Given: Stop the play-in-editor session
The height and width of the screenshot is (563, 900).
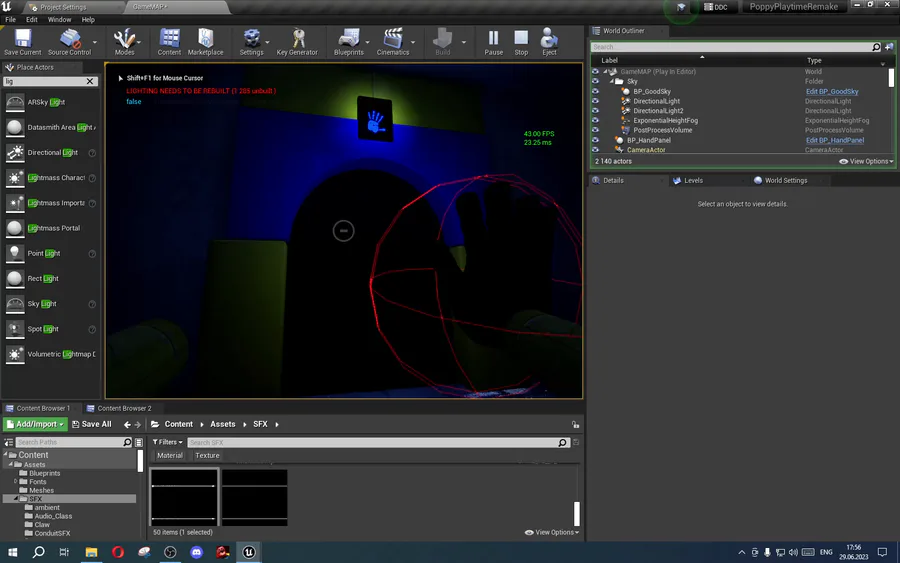Looking at the screenshot, I should pyautogui.click(x=521, y=42).
